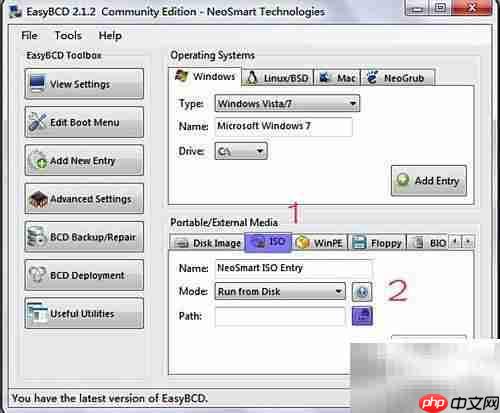The image size is (500, 413).
Task: Click the monitor icon on View Settings
Action: click(37, 83)
